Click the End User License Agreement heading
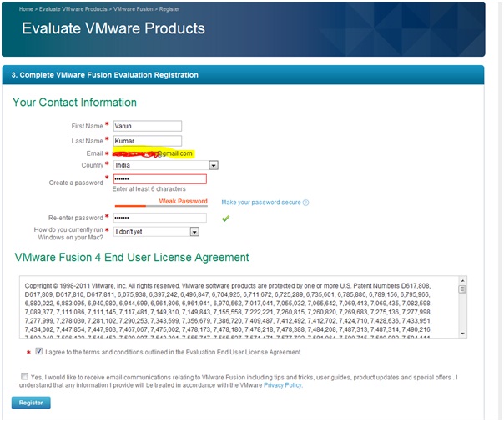The height and width of the screenshot is (422, 504). click(132, 257)
